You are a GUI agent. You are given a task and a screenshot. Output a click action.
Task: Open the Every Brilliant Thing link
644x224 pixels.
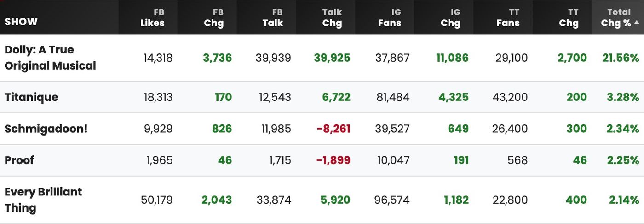pyautogui.click(x=43, y=200)
